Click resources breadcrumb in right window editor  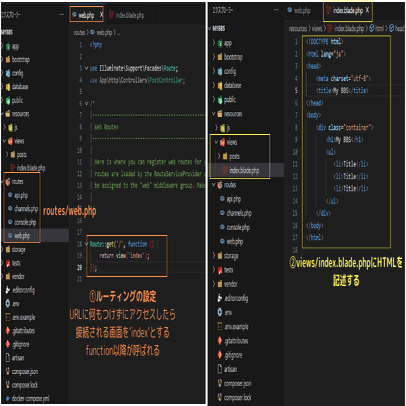(x=298, y=28)
